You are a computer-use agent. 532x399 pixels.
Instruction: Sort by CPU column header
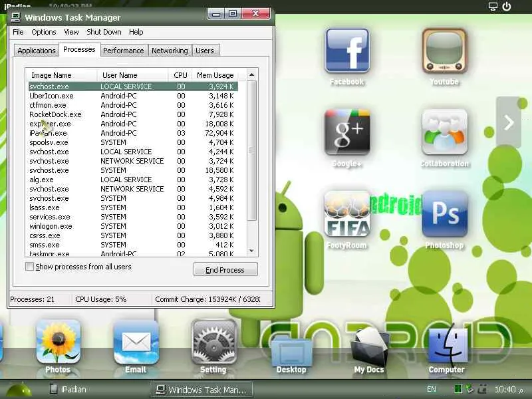coord(180,75)
